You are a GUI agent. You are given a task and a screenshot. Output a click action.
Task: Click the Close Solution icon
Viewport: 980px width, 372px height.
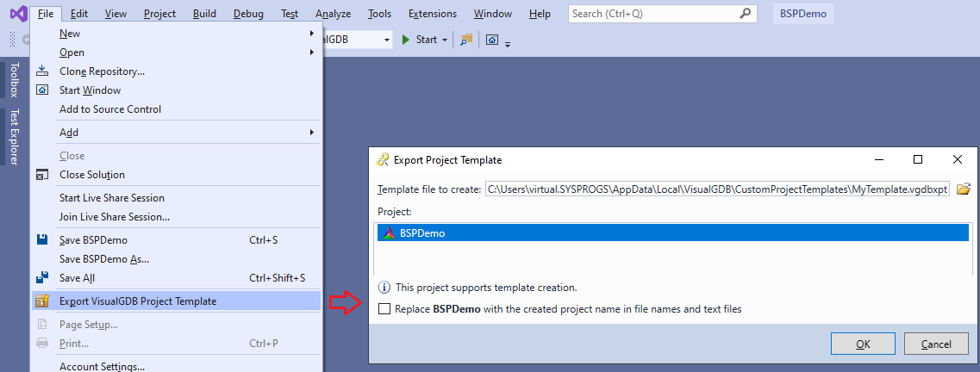click(42, 175)
